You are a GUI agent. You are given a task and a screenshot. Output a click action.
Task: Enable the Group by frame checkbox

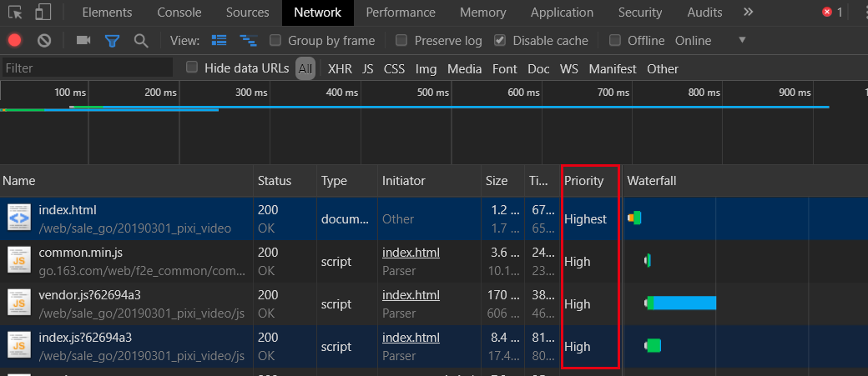coord(275,40)
